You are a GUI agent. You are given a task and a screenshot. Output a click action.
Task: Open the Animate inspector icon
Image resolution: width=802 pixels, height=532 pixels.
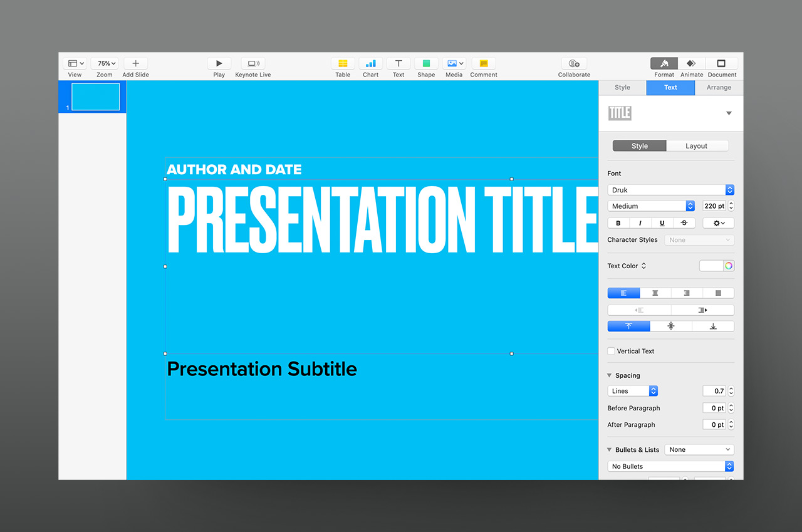tap(691, 63)
